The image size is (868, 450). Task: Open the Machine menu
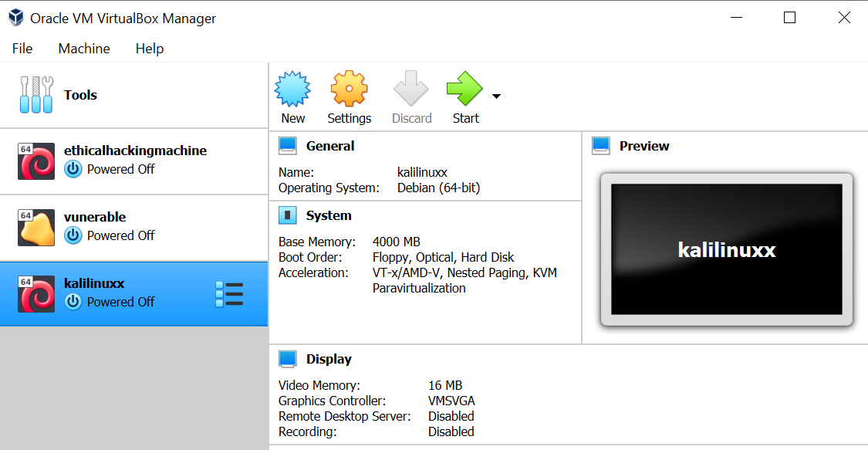point(84,49)
